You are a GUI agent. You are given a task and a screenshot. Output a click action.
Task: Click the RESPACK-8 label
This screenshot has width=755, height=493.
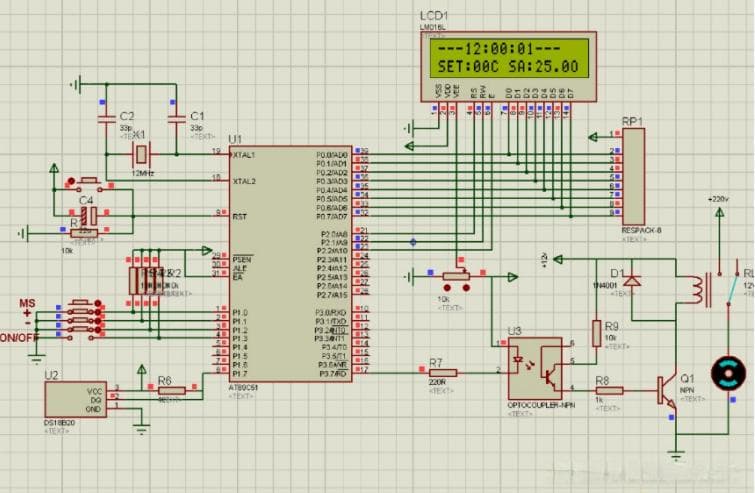640,231
